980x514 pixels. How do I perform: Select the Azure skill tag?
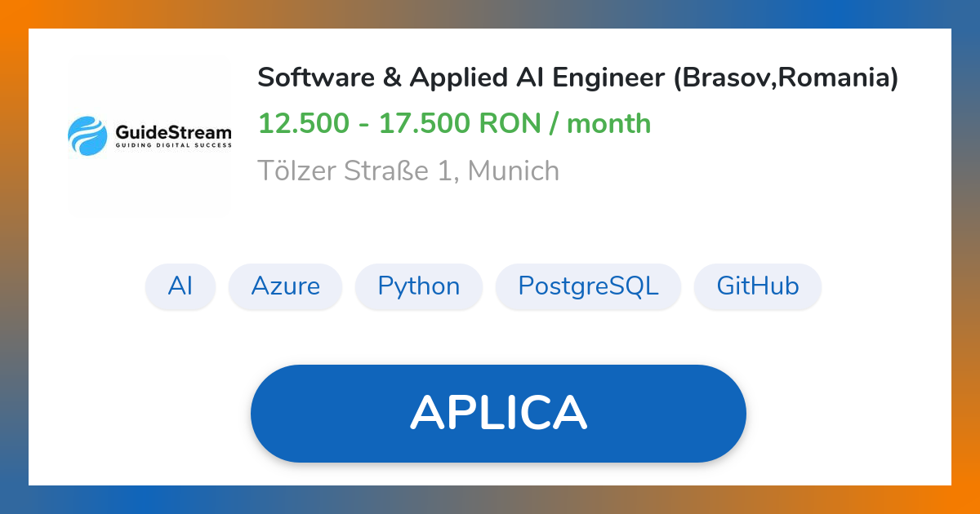[x=285, y=286]
